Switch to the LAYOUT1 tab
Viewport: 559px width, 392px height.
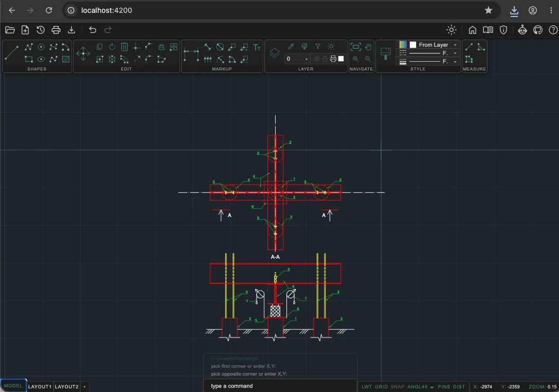(40, 387)
